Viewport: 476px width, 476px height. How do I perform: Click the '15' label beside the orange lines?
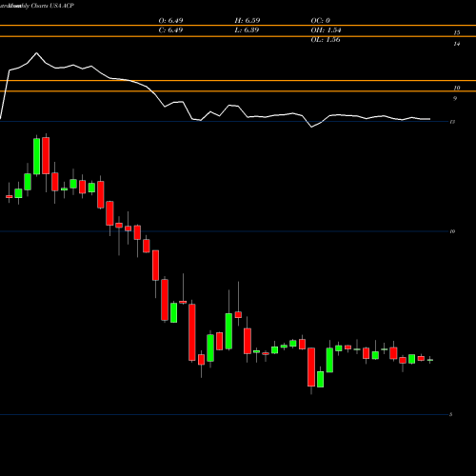click(457, 32)
